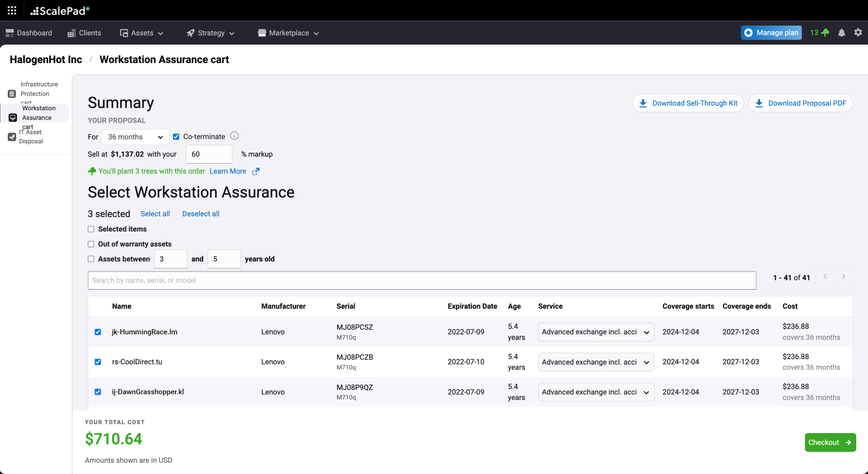The height and width of the screenshot is (474, 868).
Task: Open Infrastructure Protection cart in sidebar
Action: click(x=34, y=93)
